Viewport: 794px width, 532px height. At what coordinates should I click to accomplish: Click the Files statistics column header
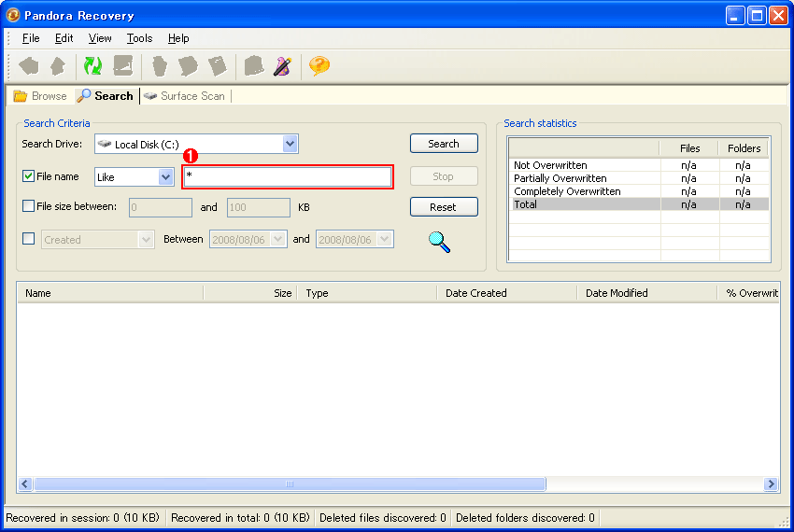pos(689,148)
